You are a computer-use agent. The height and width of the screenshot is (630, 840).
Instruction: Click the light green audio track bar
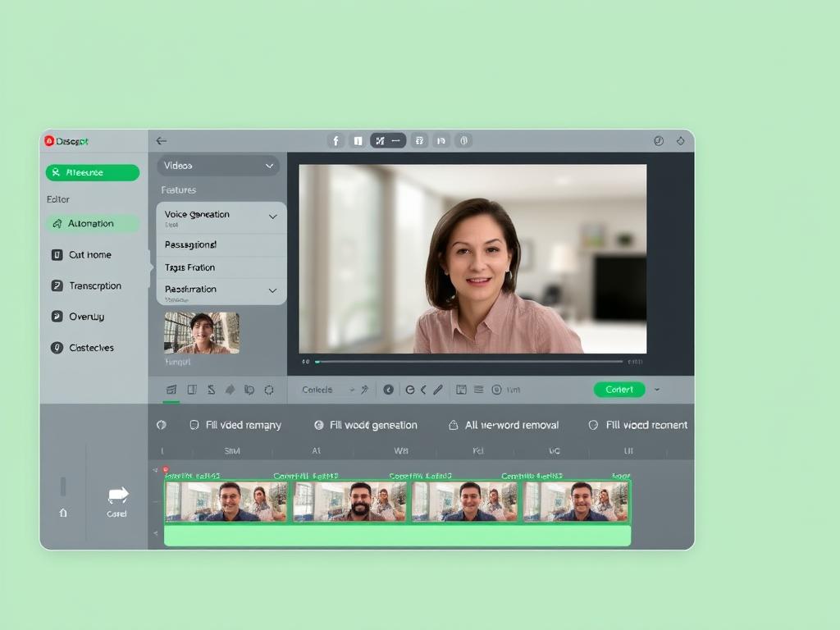pos(398,536)
